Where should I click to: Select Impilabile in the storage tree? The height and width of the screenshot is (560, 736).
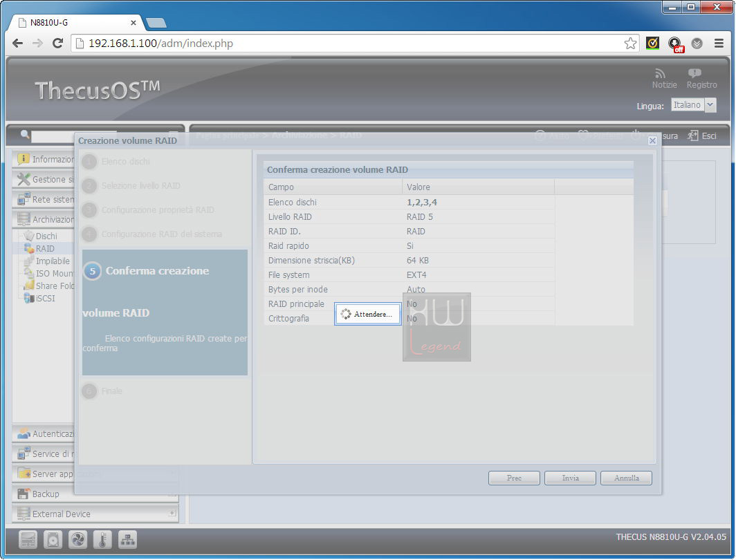53,261
